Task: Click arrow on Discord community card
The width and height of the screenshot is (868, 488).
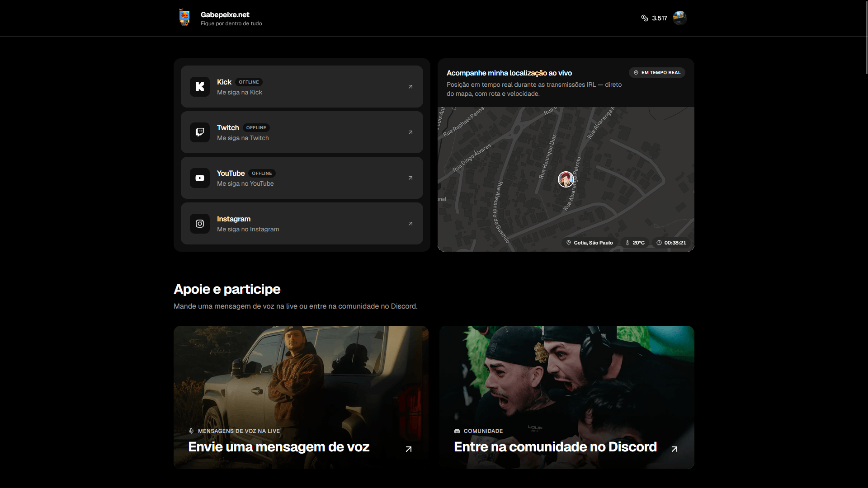Action: coord(675,449)
